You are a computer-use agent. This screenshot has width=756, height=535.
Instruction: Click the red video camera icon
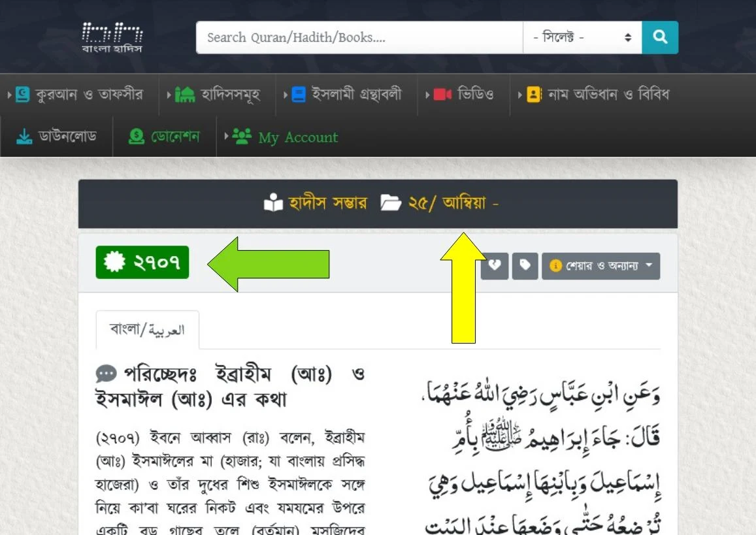coord(442,95)
